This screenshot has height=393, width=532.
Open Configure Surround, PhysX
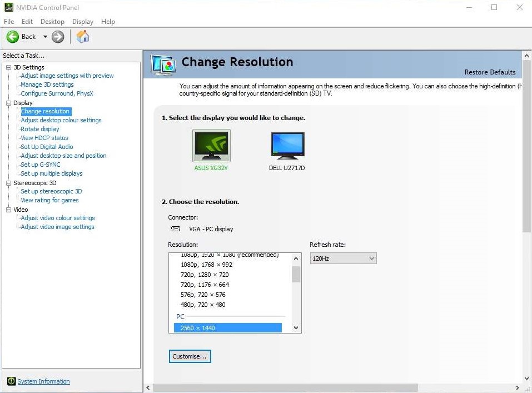(x=57, y=93)
